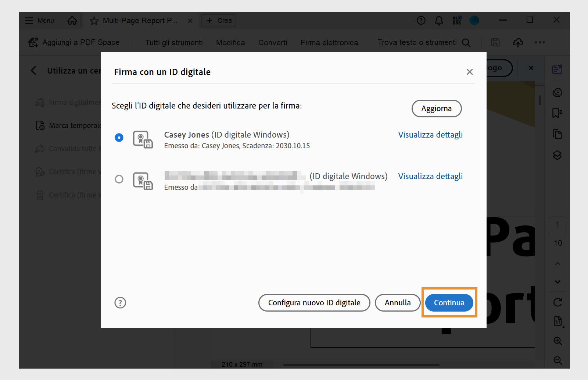The image size is (588, 380).
Task: Click the zoom in magnifier icon
Action: (558, 341)
